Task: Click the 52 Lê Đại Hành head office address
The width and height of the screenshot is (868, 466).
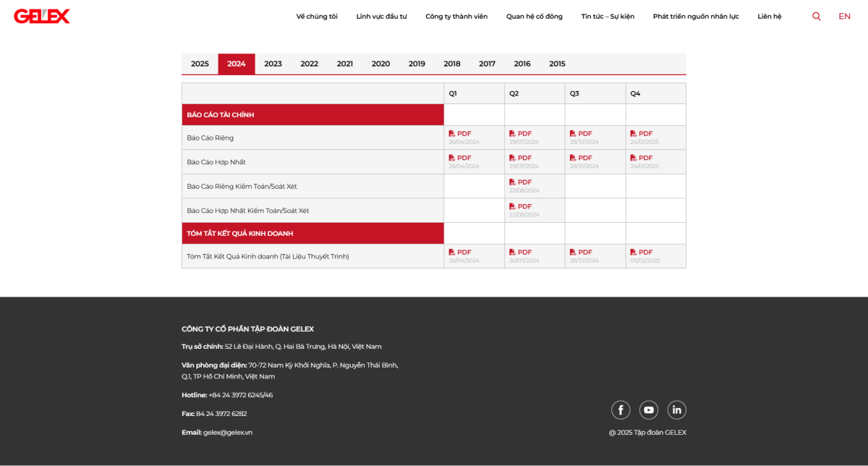Action: [x=303, y=347]
